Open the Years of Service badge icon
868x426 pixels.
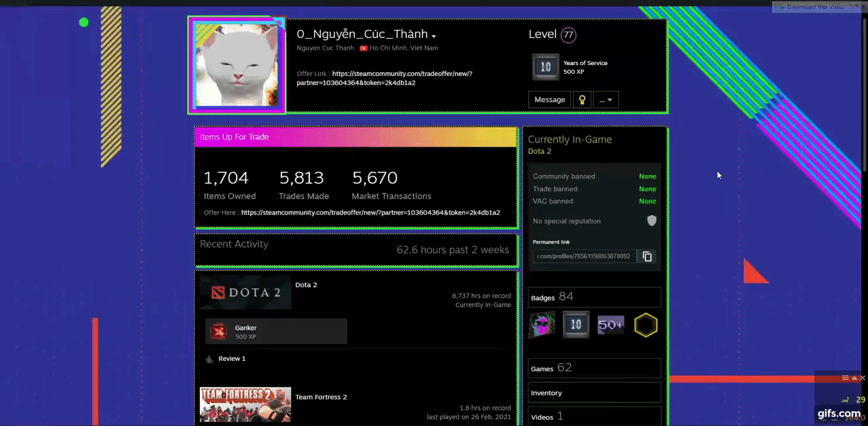[546, 67]
